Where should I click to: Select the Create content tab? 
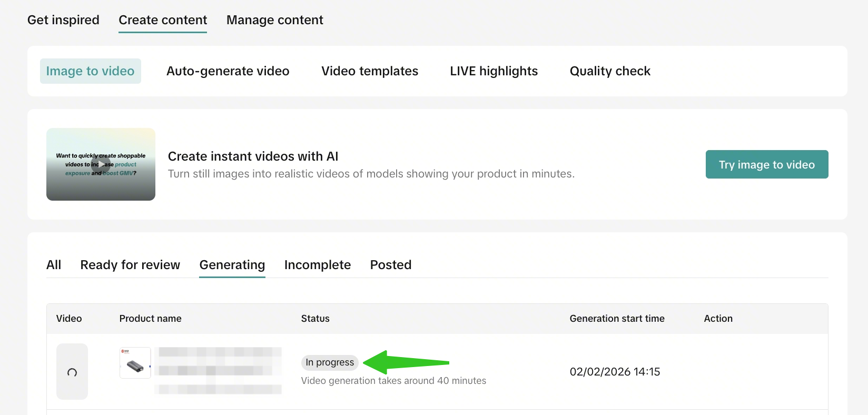163,20
